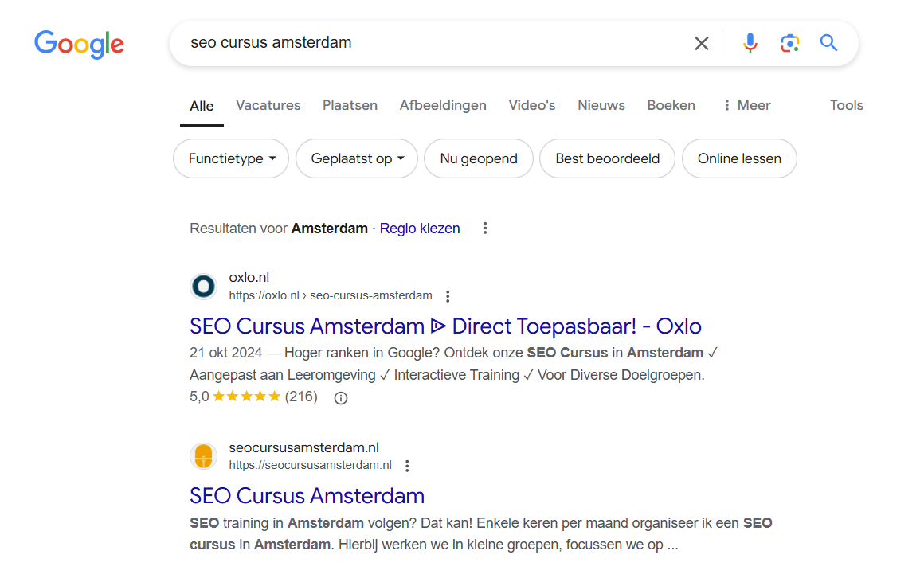Open three-dot menu for seocursusamsterdam.nl result
The height and width of the screenshot is (586, 924).
tap(407, 466)
